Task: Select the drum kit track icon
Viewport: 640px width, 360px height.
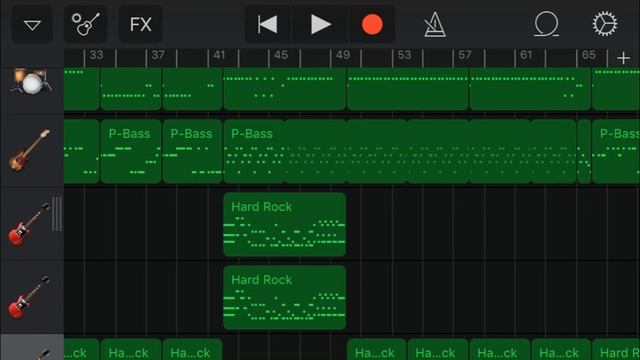Action: (32, 82)
